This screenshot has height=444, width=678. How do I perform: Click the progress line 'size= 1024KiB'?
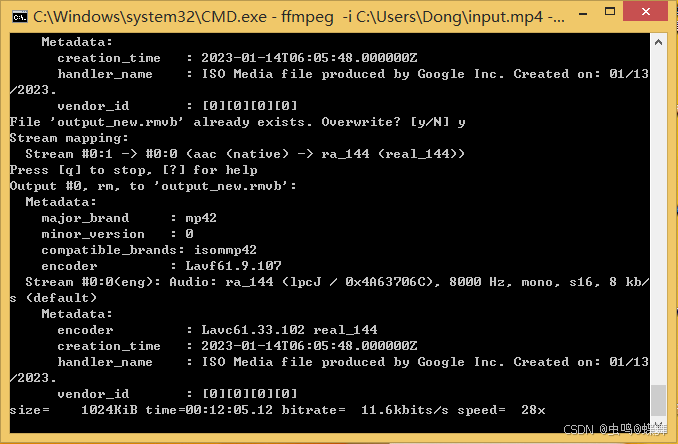[x=278, y=410]
